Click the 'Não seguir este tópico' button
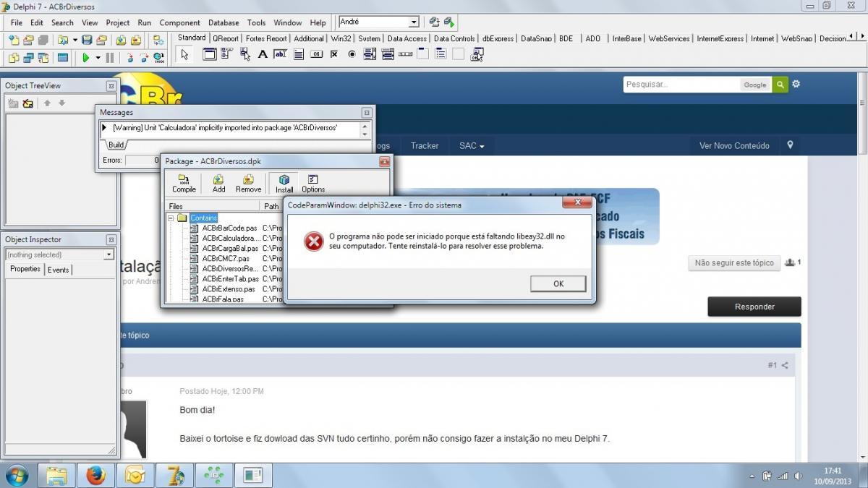This screenshot has height=488, width=868. [x=734, y=263]
